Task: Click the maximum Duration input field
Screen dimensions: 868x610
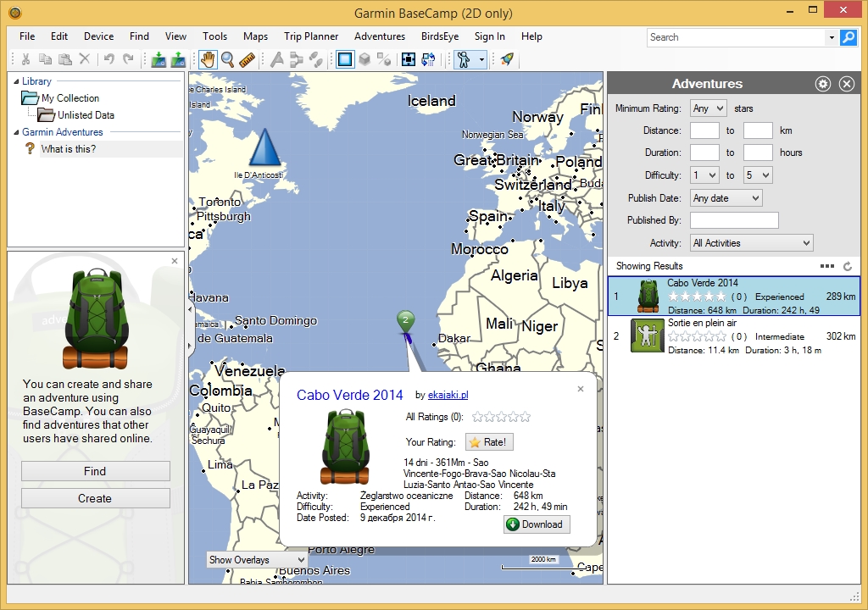Action: point(758,152)
